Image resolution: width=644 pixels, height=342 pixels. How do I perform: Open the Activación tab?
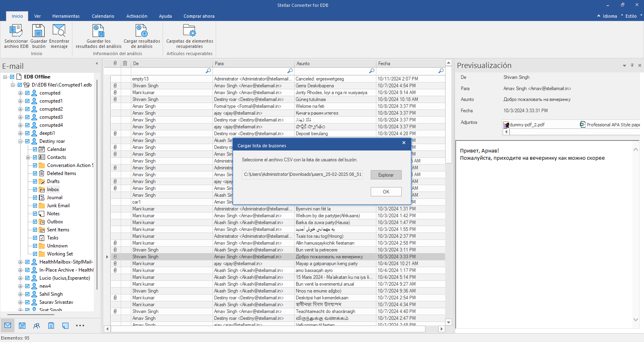click(137, 16)
